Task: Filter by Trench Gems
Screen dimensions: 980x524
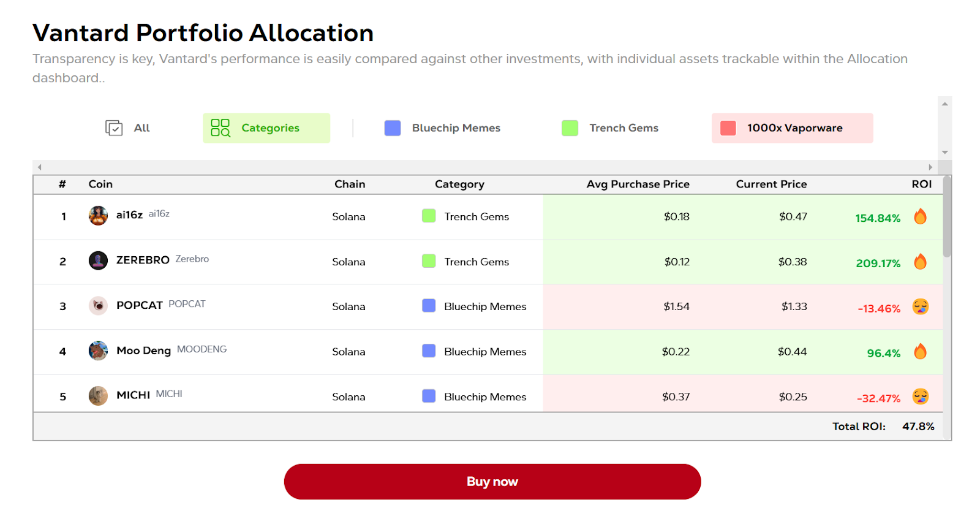Action: [610, 127]
